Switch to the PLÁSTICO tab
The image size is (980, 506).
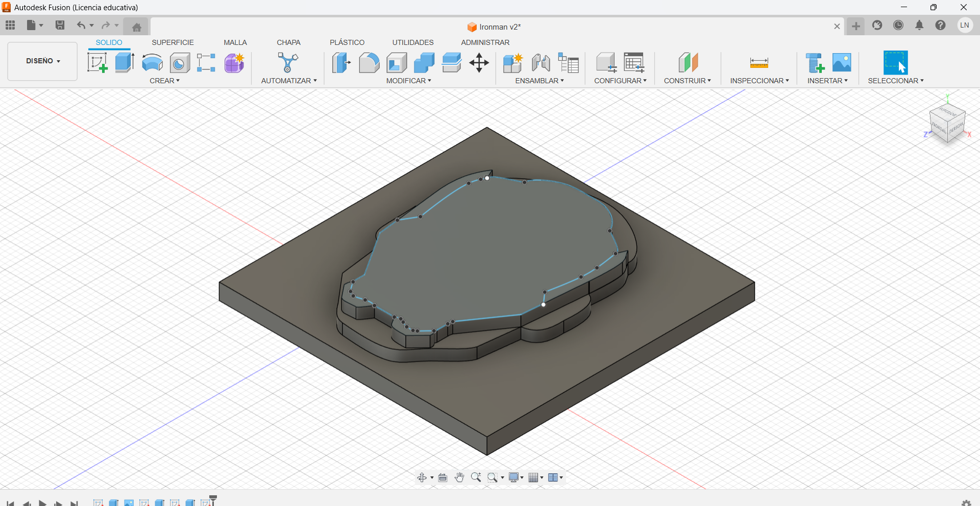tap(347, 42)
